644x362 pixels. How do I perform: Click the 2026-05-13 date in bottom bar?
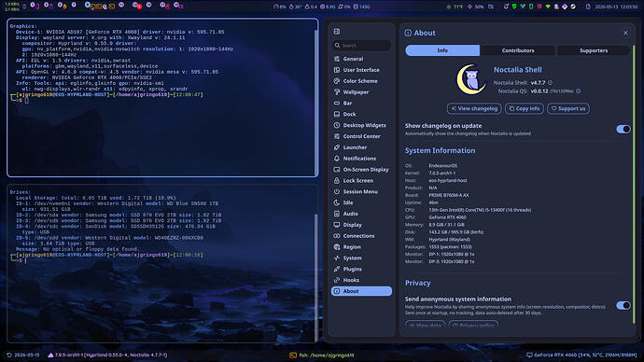(23, 355)
